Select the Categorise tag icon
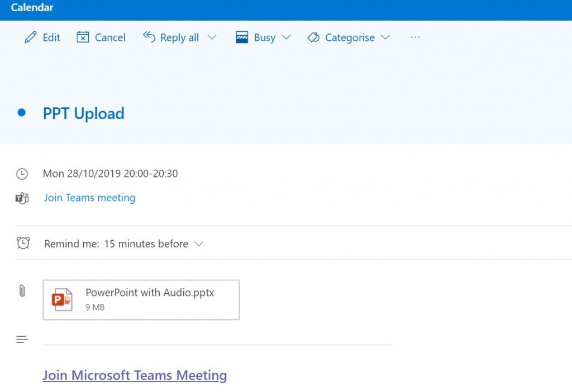The width and height of the screenshot is (572, 392). tap(313, 37)
